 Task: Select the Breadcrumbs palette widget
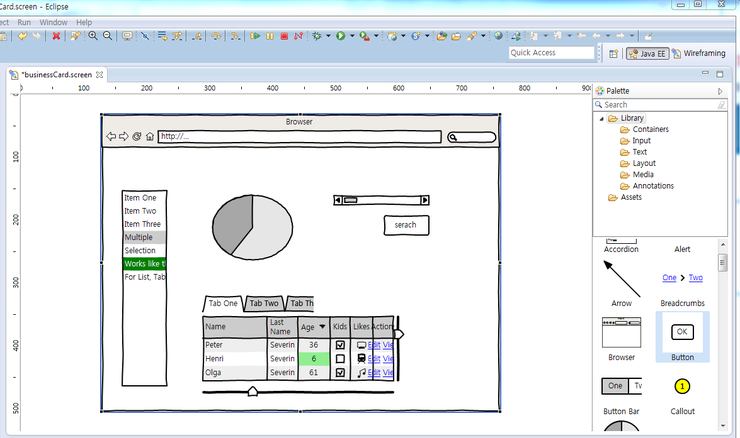coord(682,288)
